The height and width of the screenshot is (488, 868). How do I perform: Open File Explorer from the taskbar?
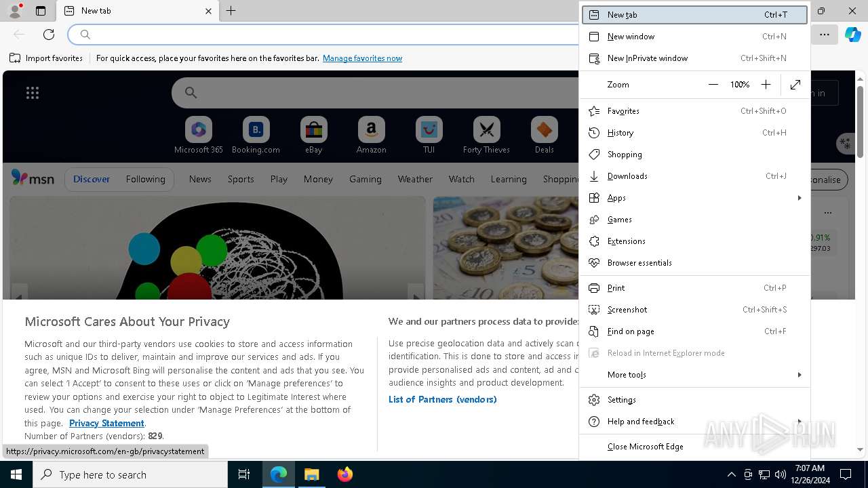click(311, 474)
